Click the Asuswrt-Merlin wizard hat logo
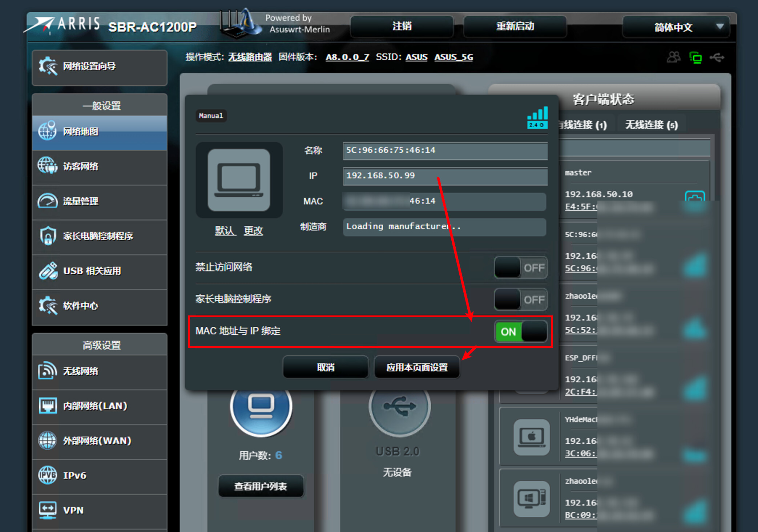The image size is (758, 532). [x=241, y=24]
